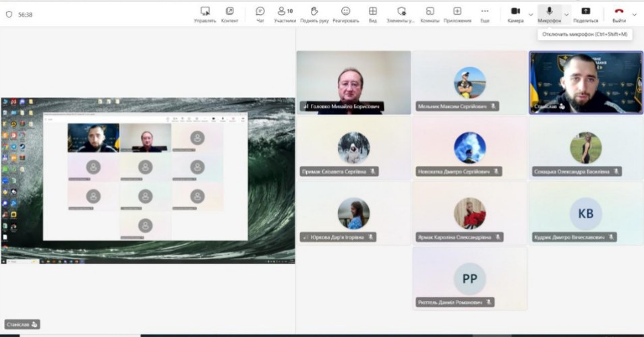
Task: Click the 56:38 meeting timer
Action: 25,14
